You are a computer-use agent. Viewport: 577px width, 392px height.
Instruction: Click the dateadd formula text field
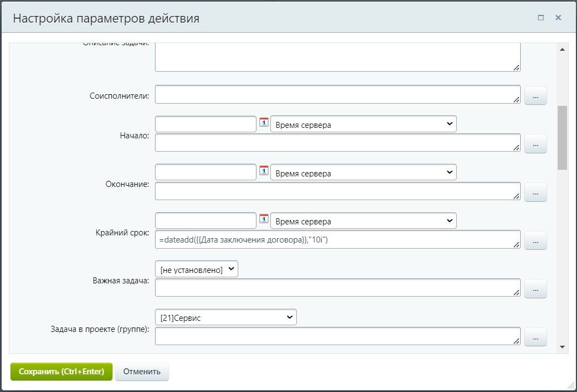click(338, 239)
